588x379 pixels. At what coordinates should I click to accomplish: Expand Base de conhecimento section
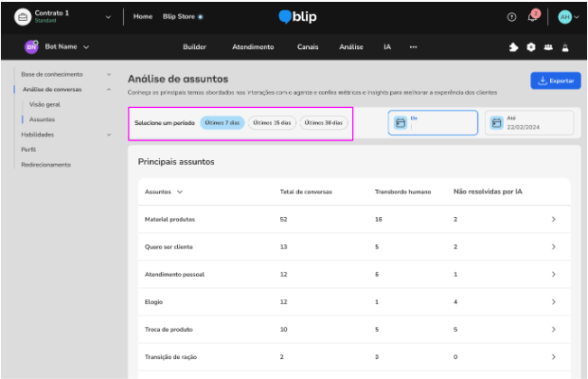tap(109, 74)
